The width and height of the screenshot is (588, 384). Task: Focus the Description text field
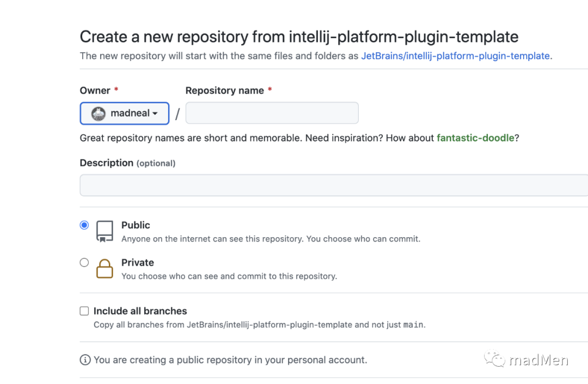334,185
